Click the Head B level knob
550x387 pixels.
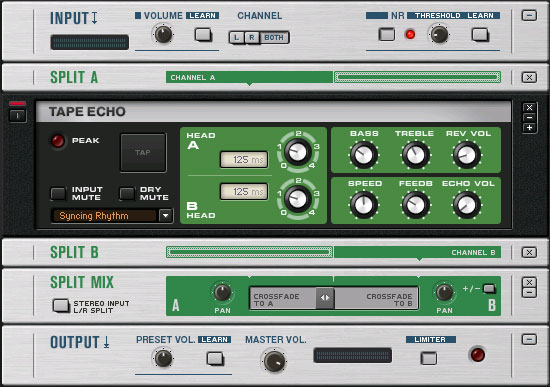[x=298, y=199]
